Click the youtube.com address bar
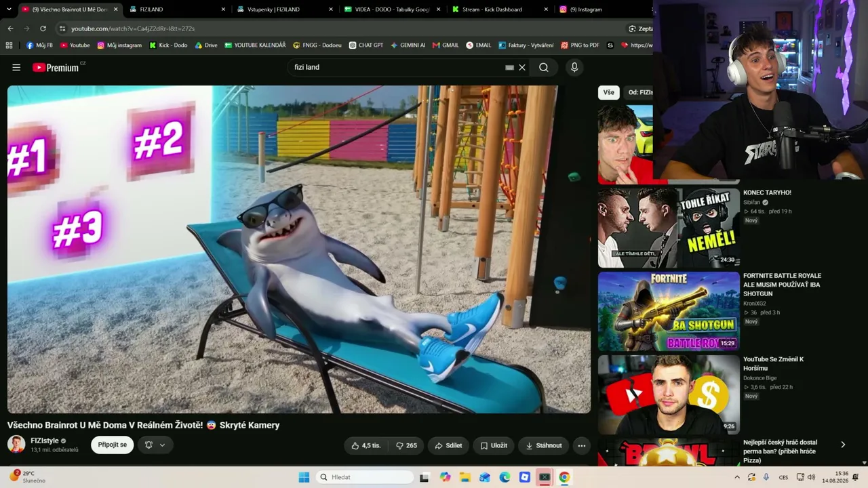The image size is (868, 488). tap(339, 28)
